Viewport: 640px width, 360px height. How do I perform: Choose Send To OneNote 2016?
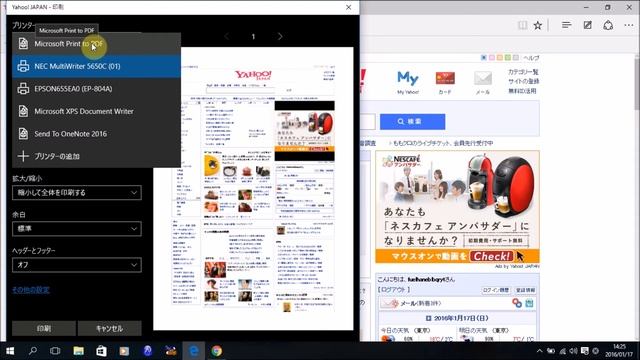point(96,133)
